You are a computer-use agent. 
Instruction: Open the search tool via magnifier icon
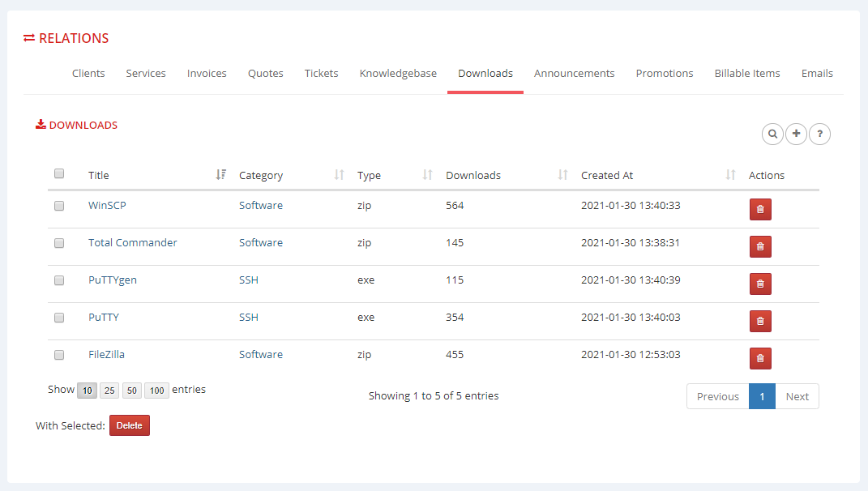tap(772, 134)
